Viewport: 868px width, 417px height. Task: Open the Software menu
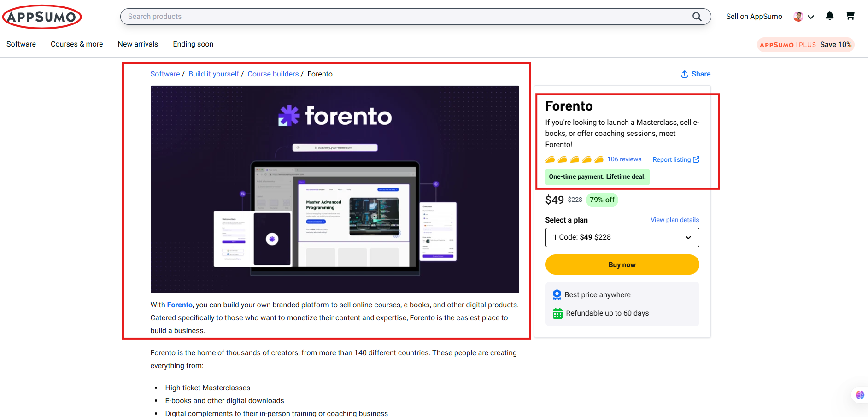click(x=21, y=44)
